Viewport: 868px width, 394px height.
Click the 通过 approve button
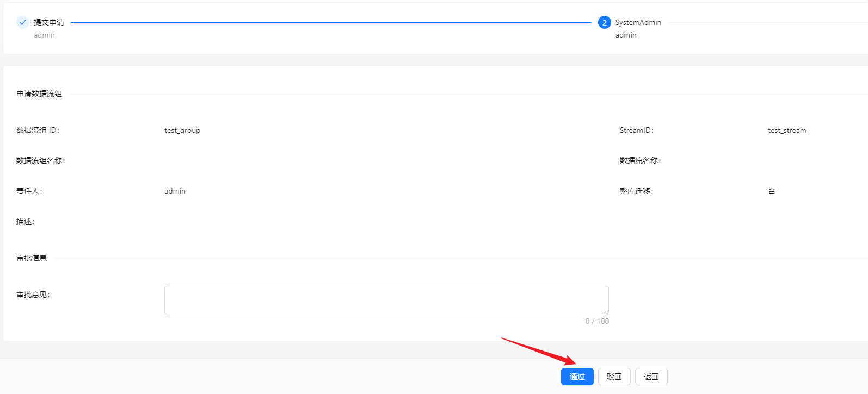pyautogui.click(x=577, y=377)
